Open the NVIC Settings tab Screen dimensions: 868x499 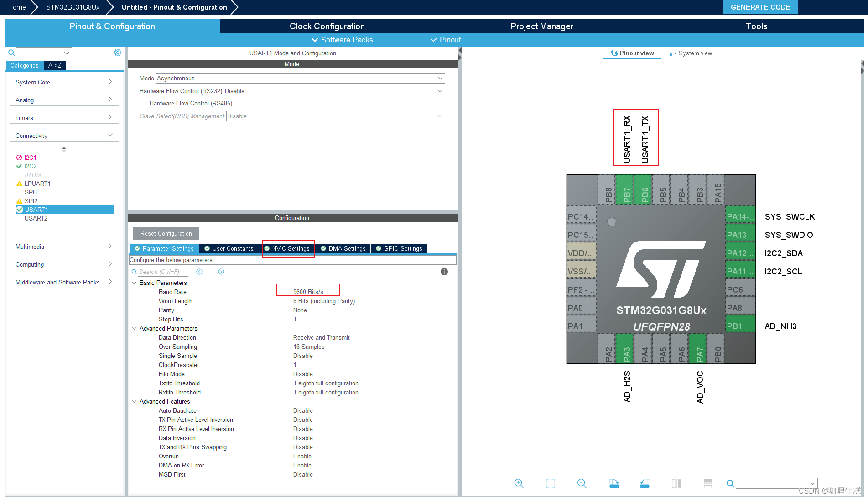tap(287, 248)
